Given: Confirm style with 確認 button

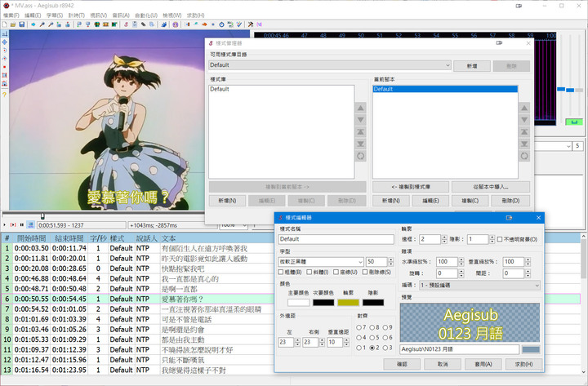Looking at the screenshot, I should (402, 364).
